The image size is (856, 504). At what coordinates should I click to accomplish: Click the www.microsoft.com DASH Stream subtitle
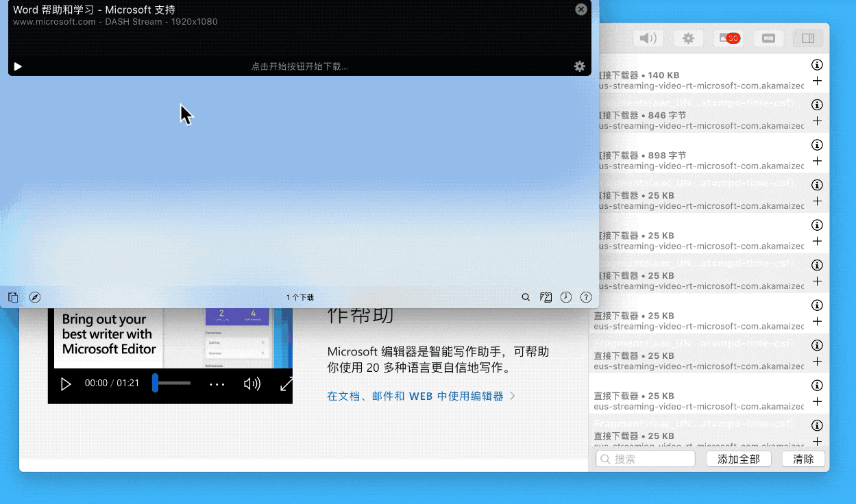coord(115,22)
